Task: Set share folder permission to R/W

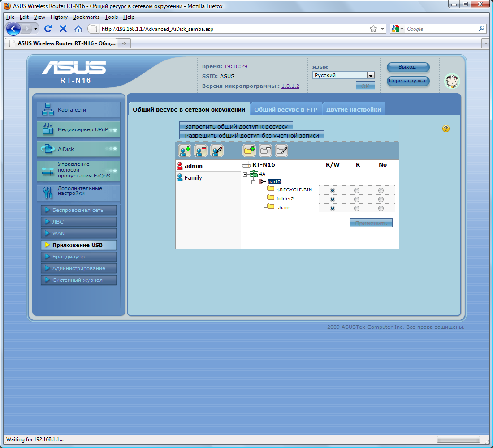Action: [333, 208]
